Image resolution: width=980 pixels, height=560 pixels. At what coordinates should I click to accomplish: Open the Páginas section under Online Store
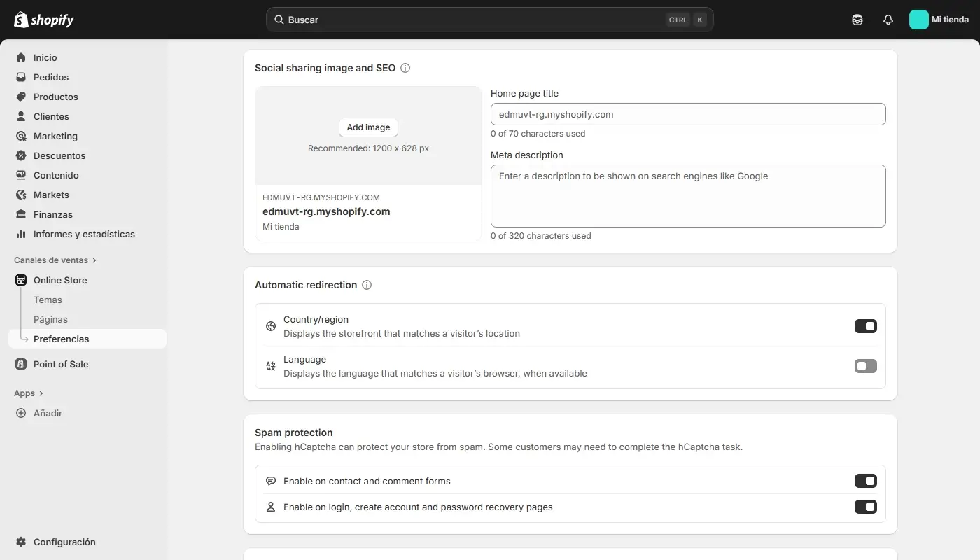(50, 319)
